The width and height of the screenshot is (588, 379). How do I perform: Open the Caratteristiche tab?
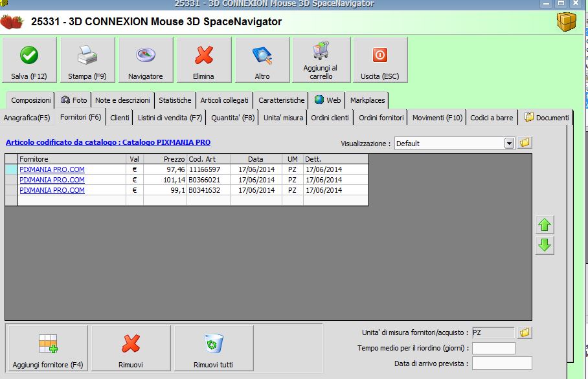click(x=282, y=100)
